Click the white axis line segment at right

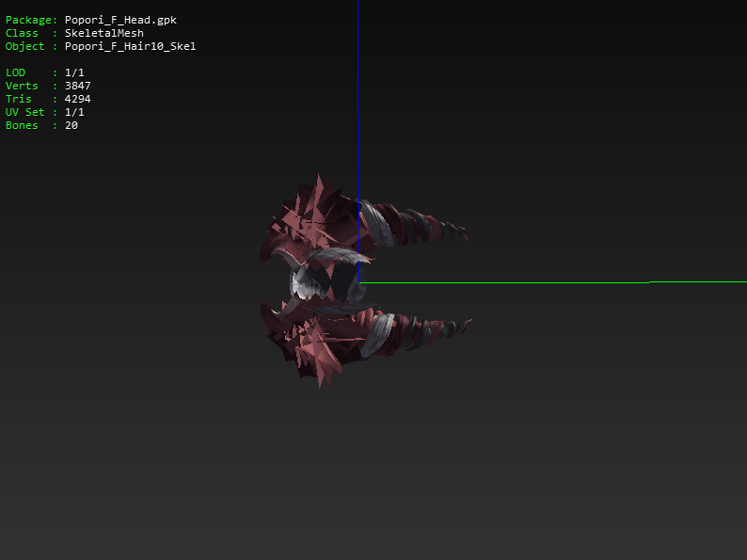pyautogui.click(x=696, y=281)
